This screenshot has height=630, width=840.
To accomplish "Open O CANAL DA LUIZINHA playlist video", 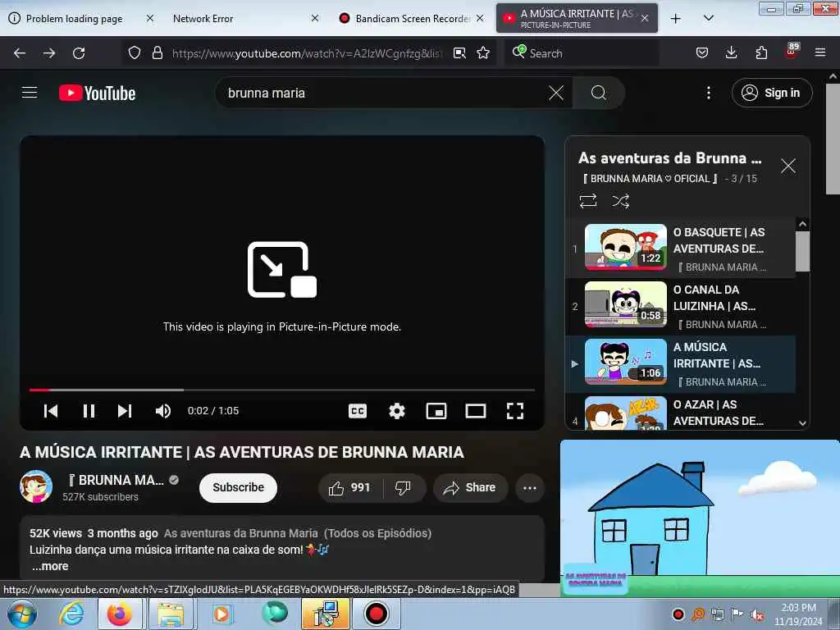I will [680, 307].
